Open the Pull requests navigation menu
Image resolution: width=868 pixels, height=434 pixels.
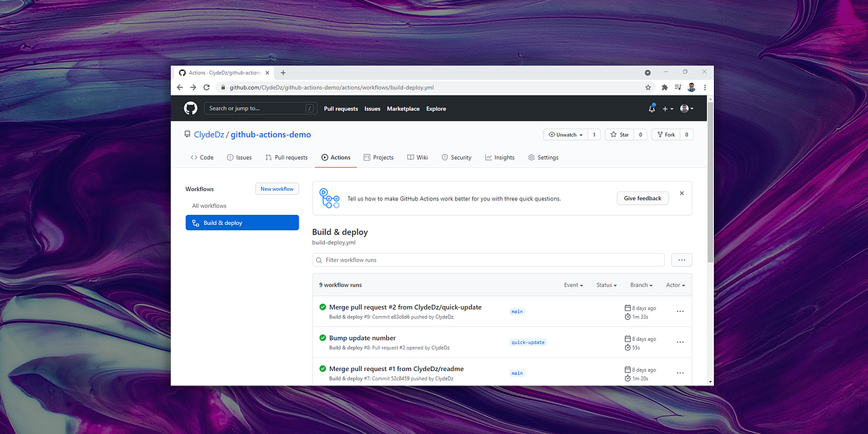pos(340,109)
